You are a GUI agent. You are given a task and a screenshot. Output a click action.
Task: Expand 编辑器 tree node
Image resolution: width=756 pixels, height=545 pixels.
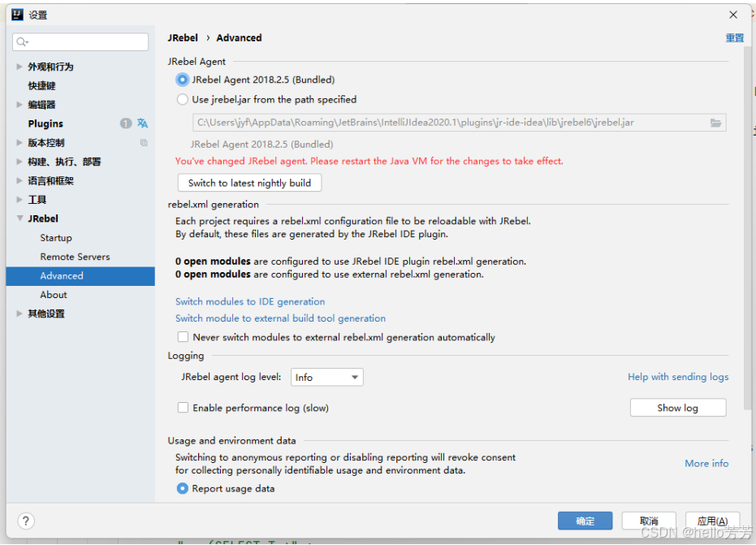pos(19,104)
